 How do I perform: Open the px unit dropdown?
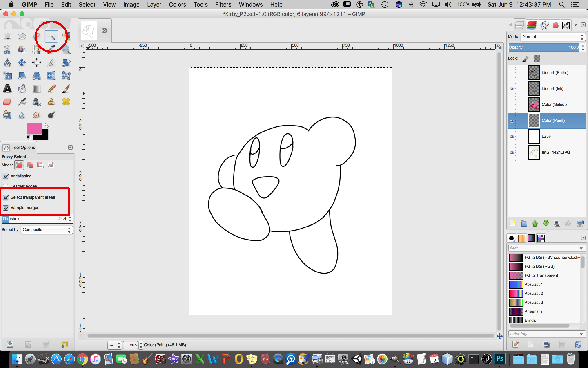tap(115, 345)
